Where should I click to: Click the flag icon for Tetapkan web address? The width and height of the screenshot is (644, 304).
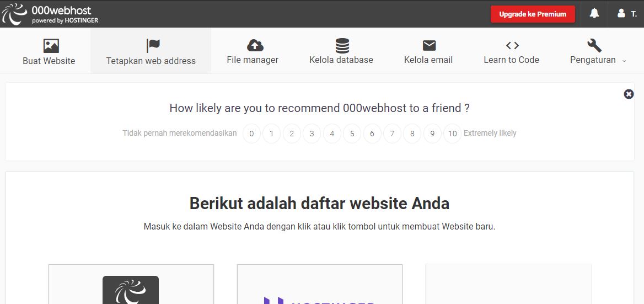(153, 46)
